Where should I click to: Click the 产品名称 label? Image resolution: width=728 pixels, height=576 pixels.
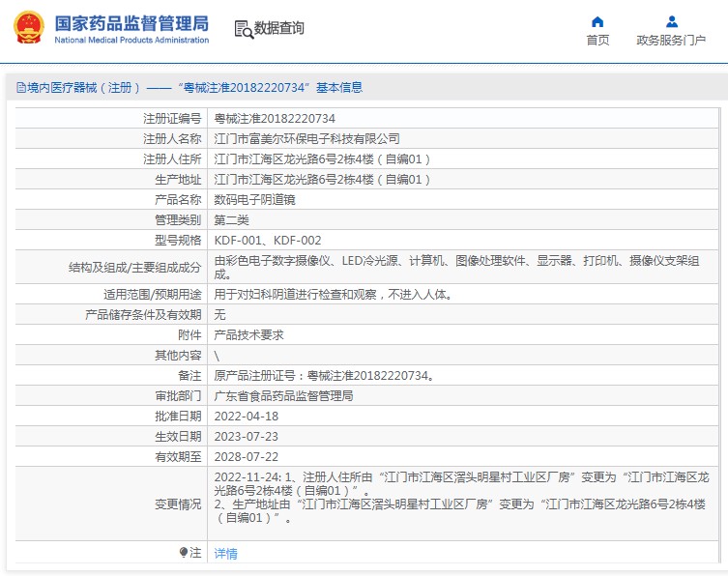[178, 200]
